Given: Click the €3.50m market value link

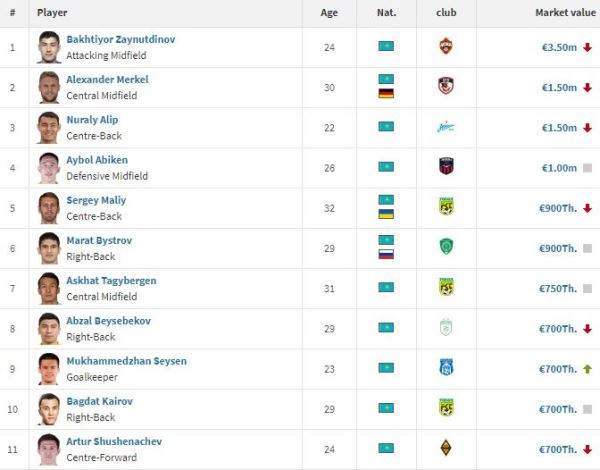Looking at the screenshot, I should 556,47.
